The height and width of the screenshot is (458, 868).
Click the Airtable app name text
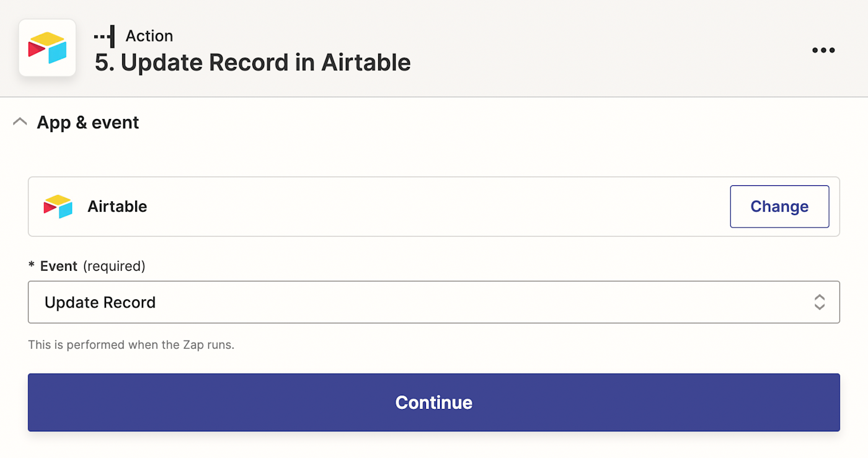click(x=117, y=206)
